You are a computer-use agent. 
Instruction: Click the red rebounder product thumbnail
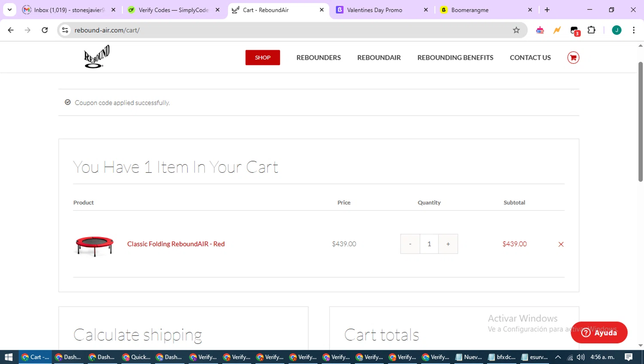coord(94,246)
